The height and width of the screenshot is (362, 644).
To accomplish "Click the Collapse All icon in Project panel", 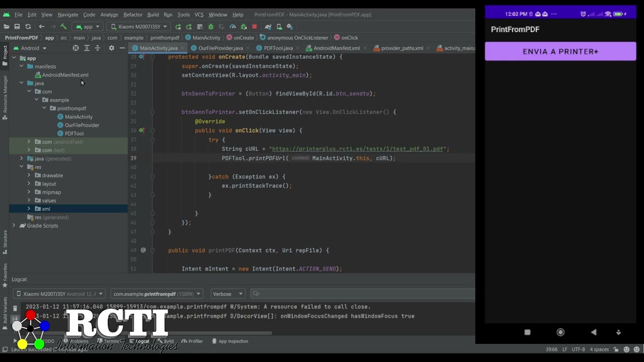I will (x=98, y=48).
